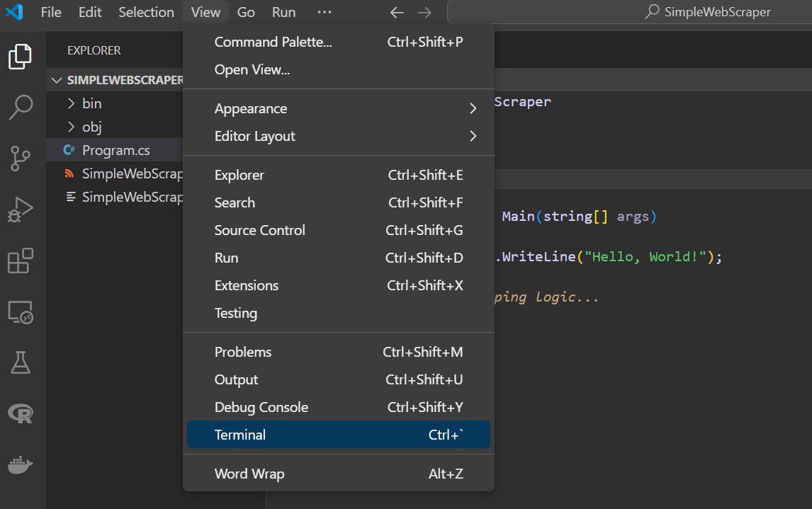Image resolution: width=812 pixels, height=509 pixels.
Task: Open the Remote Explorer activity icon
Action: 21,312
